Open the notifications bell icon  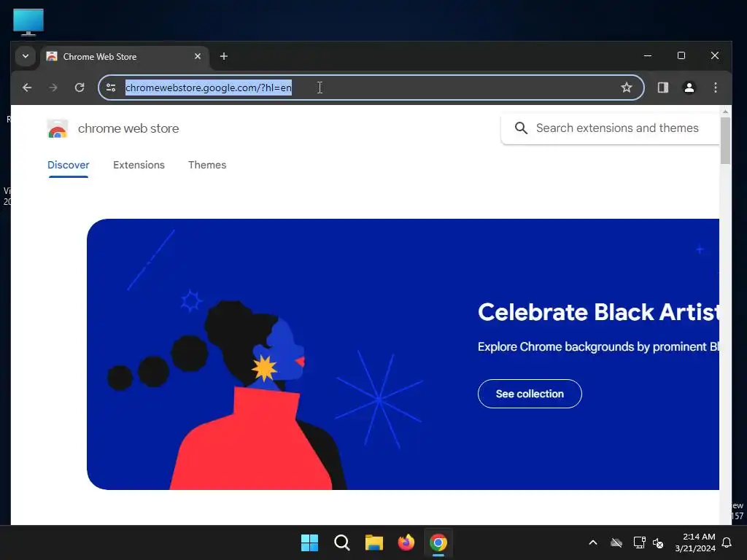pyautogui.click(x=727, y=542)
